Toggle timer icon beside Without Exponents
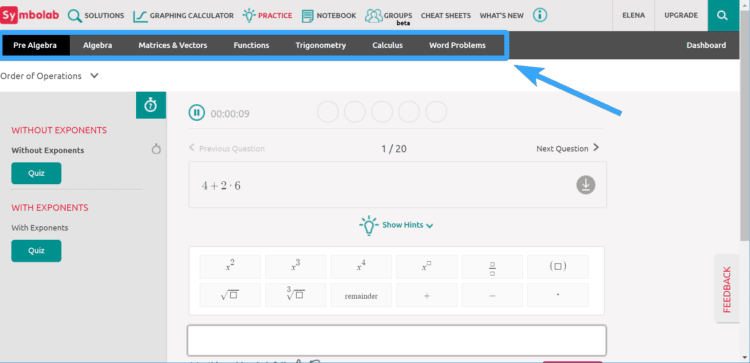Viewport: 750px width, 363px height. coord(156,149)
